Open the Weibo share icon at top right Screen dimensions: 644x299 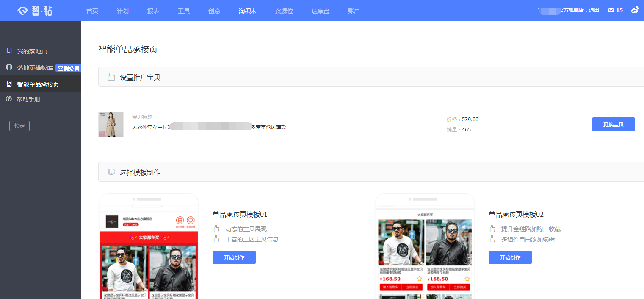point(635,9)
